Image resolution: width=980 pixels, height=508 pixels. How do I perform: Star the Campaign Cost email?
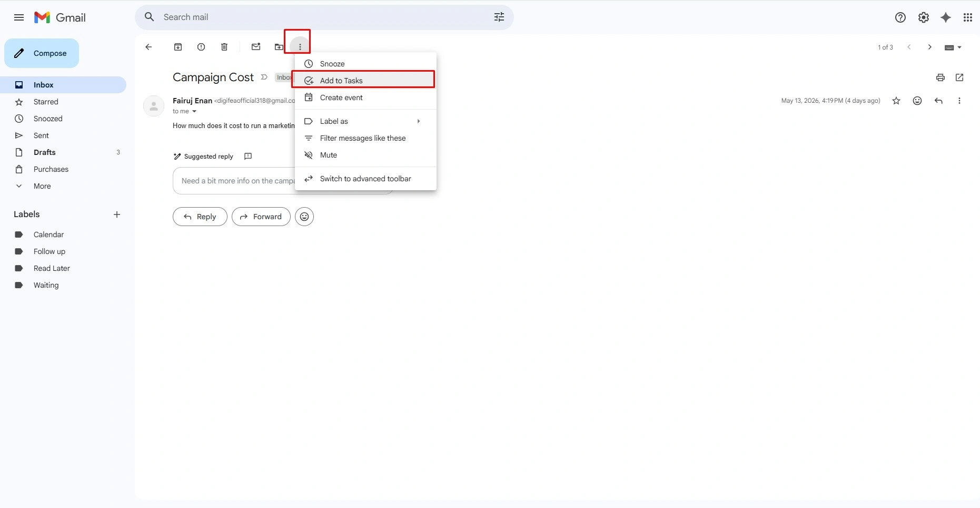tap(896, 101)
